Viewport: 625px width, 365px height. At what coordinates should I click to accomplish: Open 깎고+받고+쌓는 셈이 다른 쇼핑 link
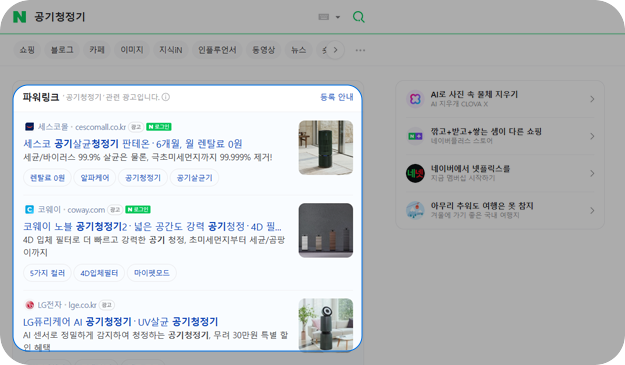486,131
